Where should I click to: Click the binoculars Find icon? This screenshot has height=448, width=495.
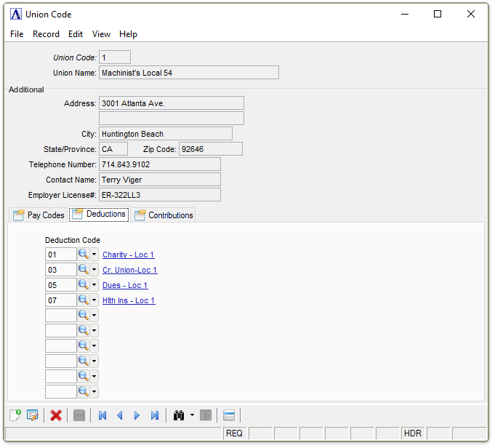178,415
